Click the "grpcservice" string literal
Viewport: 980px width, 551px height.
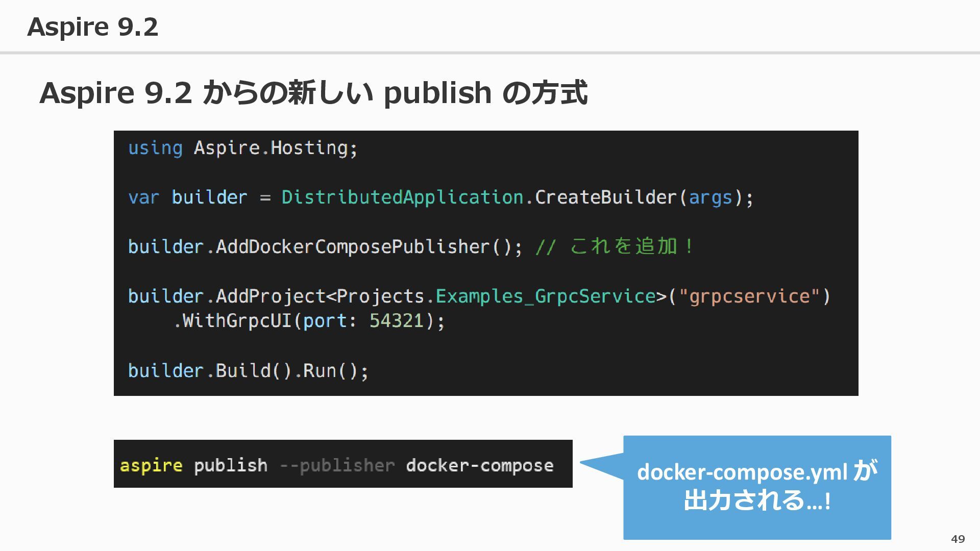pyautogui.click(x=749, y=296)
